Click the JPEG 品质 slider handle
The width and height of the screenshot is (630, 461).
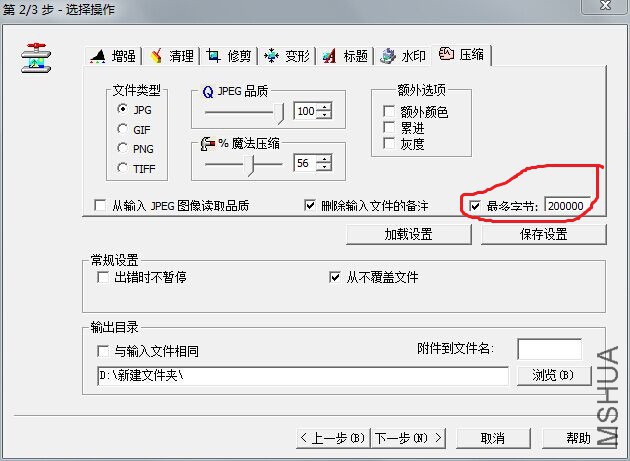click(x=279, y=113)
